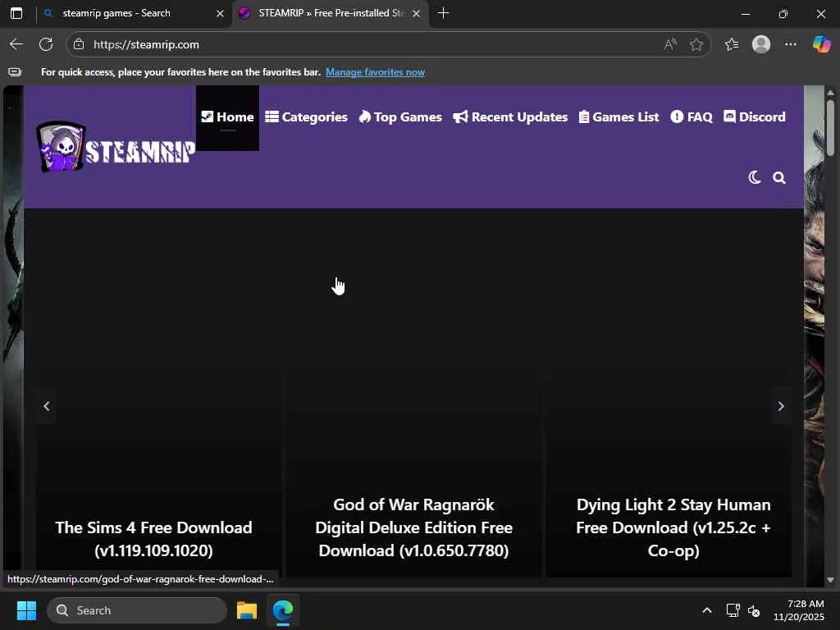840x630 pixels.
Task: Click the favorites bar icon at left
Action: tap(15, 72)
